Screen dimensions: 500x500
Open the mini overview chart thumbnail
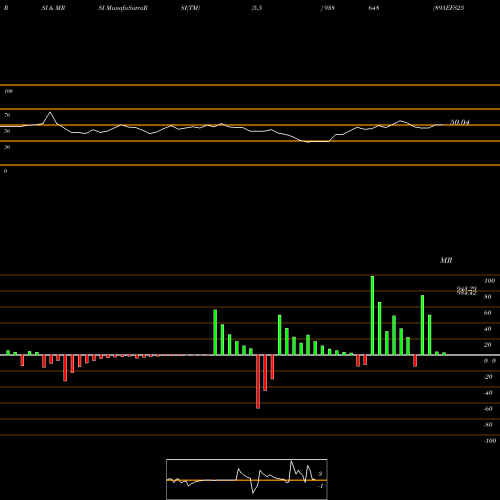tap(247, 479)
